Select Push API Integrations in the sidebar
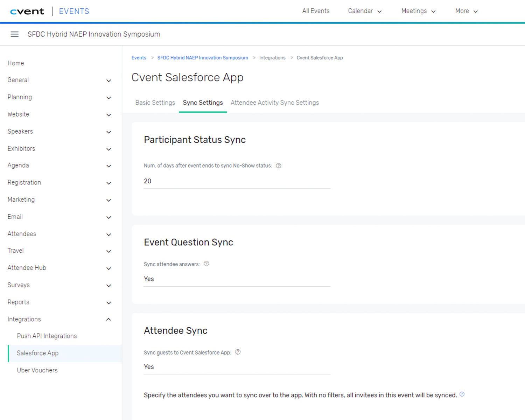The width and height of the screenshot is (525, 420). pos(47,336)
